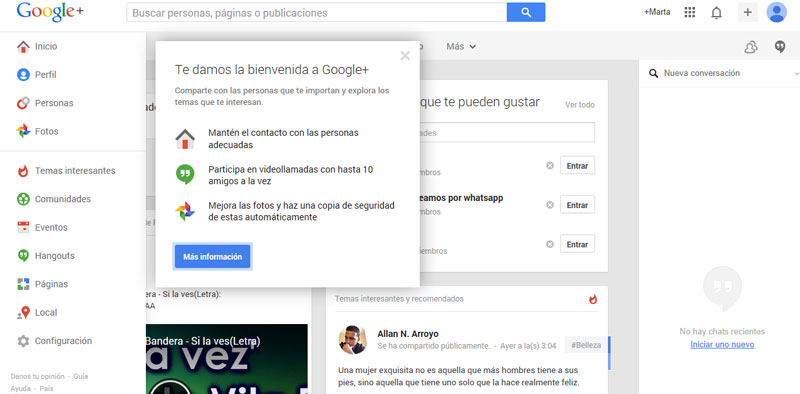Click Iniciar uno nuevo chat link
This screenshot has height=394, width=800.
tap(722, 344)
